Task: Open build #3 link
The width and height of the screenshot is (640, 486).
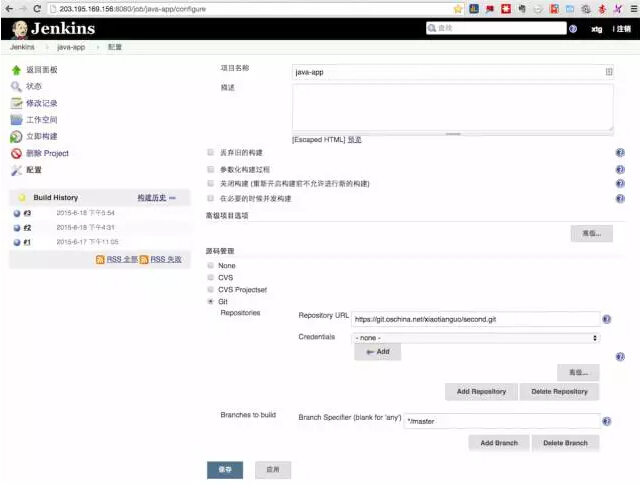Action: [27, 213]
